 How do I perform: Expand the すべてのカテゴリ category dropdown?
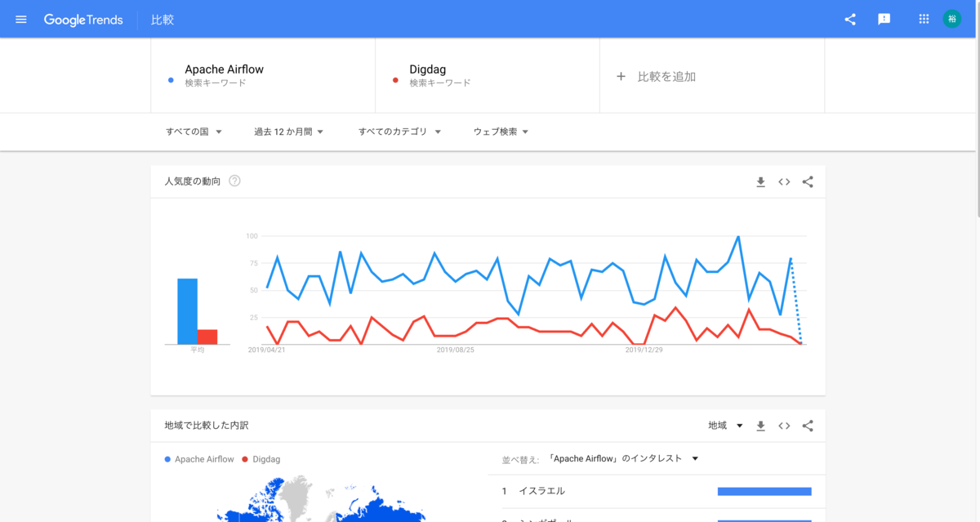point(400,132)
